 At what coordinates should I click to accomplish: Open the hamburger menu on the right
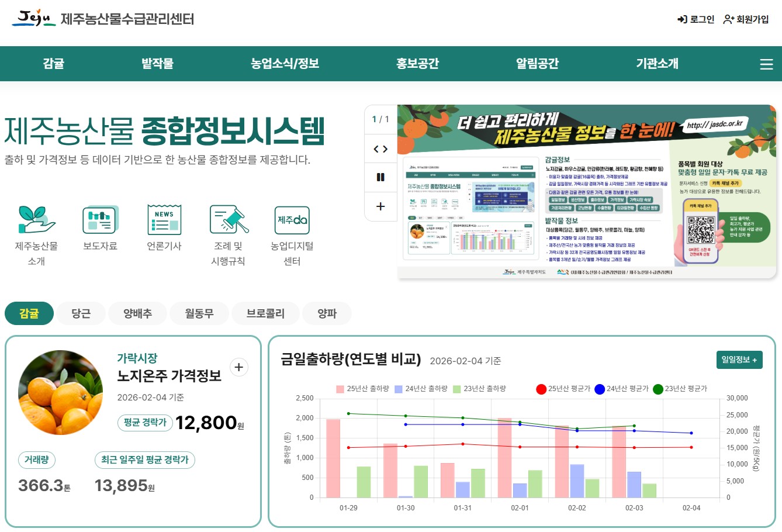tap(766, 64)
